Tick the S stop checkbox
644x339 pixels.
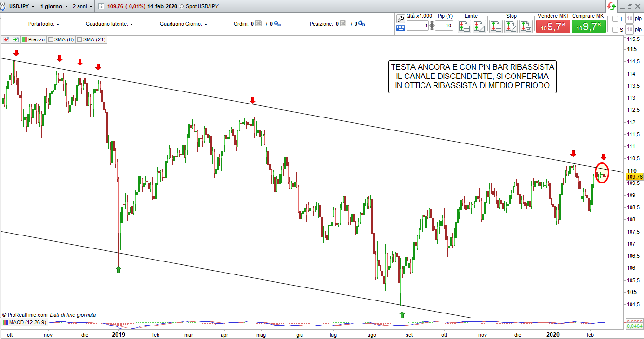point(615,30)
